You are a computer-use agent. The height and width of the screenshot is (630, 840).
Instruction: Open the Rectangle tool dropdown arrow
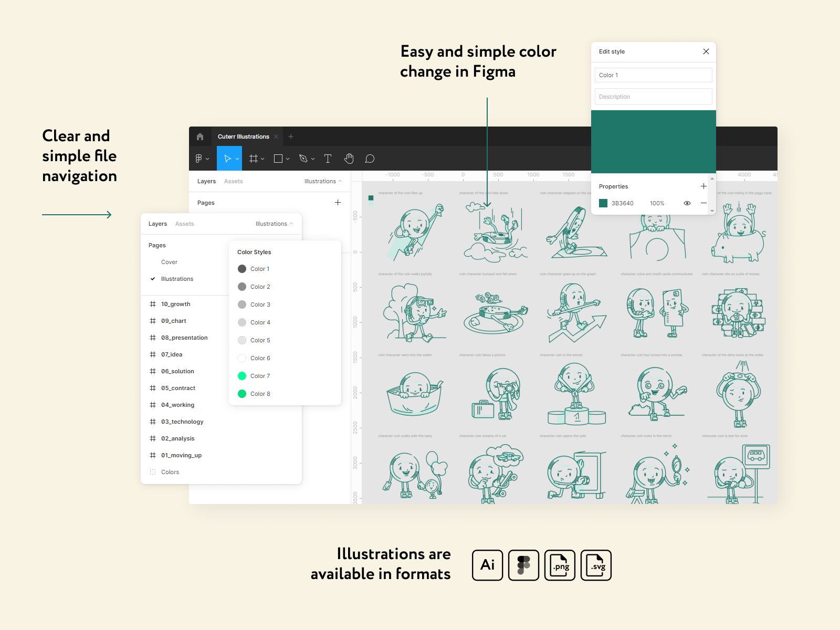[x=288, y=159]
